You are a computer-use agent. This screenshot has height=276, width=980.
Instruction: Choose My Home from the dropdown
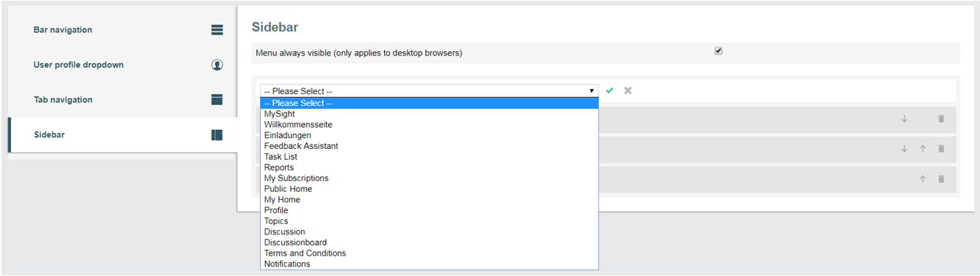point(429,199)
